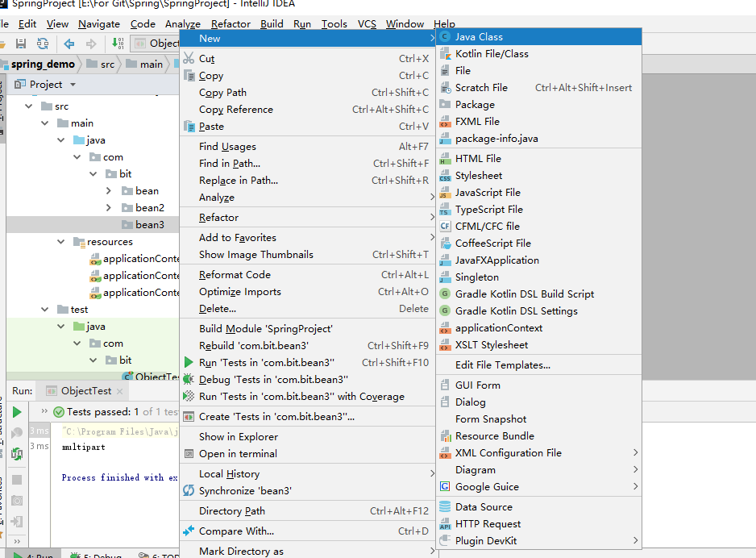Open the Plugin DevKit submenu arrow

(635, 540)
